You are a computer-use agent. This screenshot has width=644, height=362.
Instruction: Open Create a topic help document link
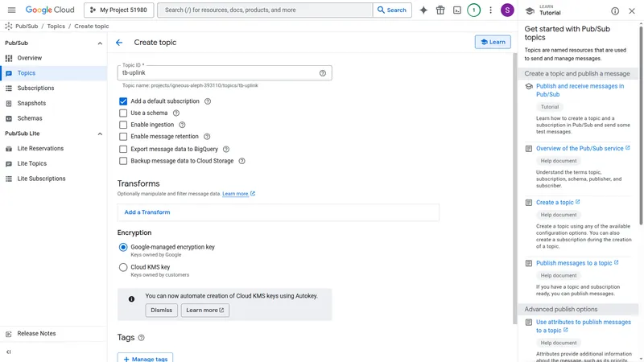[558, 203]
